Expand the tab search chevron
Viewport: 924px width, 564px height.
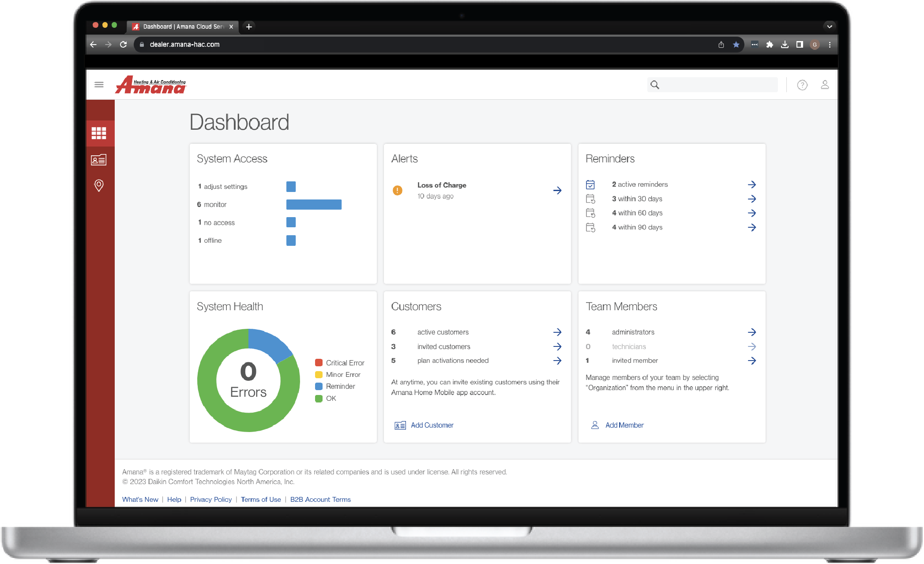pos(829,26)
